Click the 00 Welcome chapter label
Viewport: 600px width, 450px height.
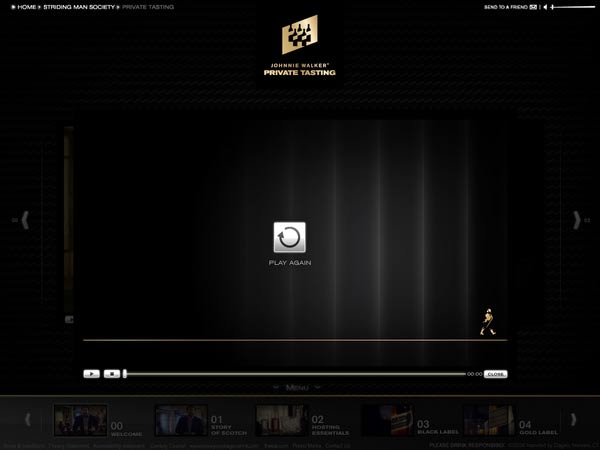tap(127, 429)
